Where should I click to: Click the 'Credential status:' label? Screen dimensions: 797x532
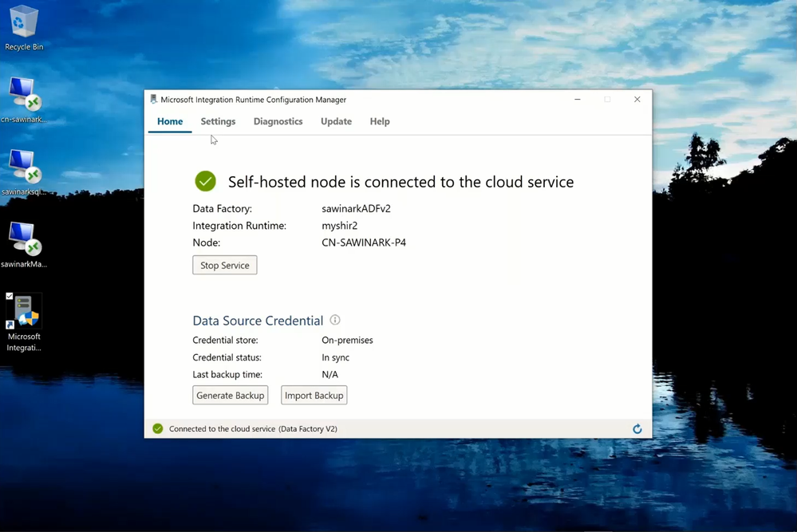click(x=227, y=357)
